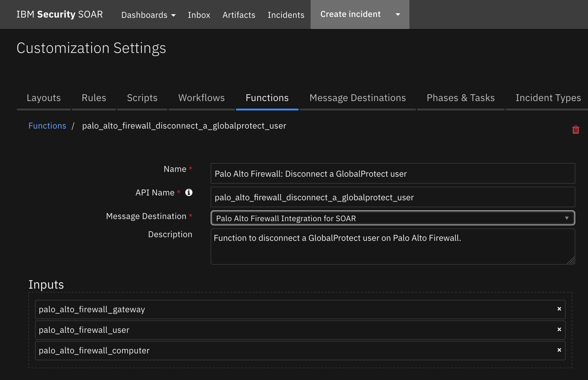Switch to the Scripts tab

click(142, 98)
